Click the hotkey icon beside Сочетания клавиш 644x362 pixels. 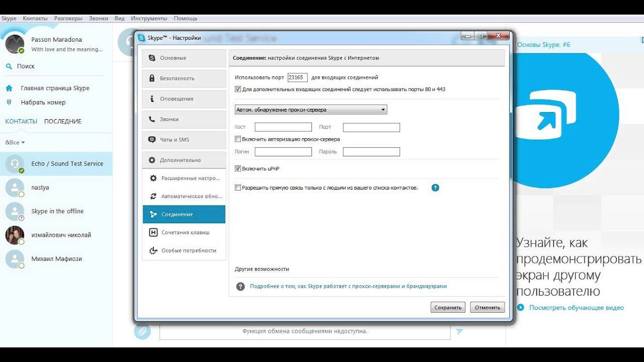tap(153, 232)
